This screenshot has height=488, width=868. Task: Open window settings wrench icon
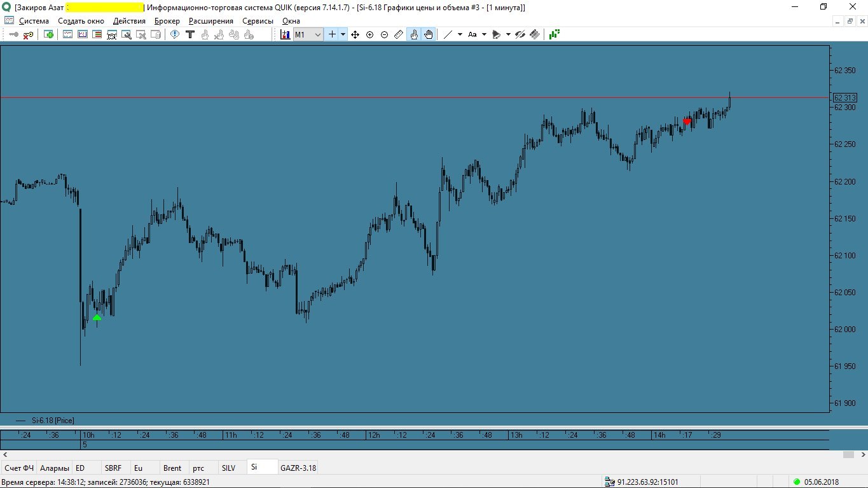[127, 34]
